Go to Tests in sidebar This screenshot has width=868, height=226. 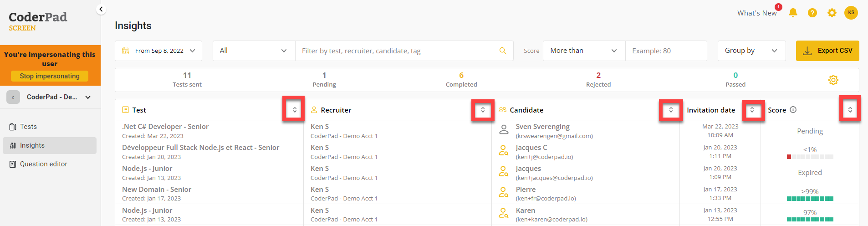(28, 127)
